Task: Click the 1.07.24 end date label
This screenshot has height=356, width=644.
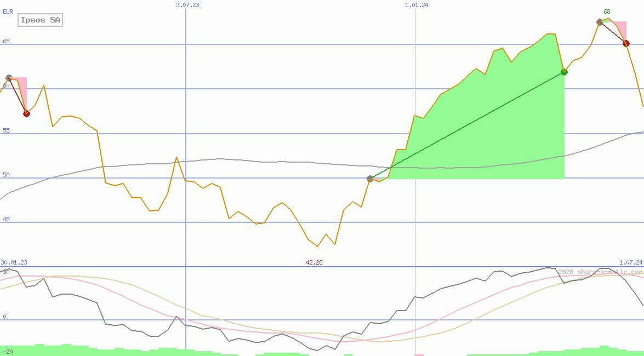Action: [x=630, y=262]
